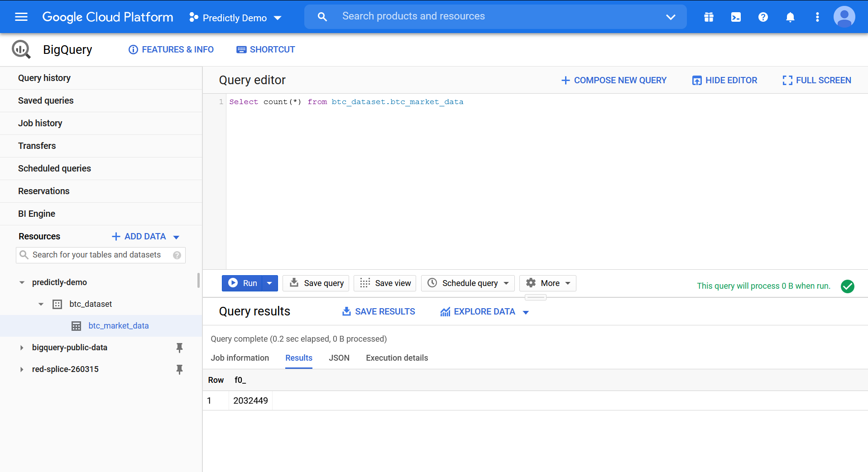Open the More options dropdown

tap(547, 283)
